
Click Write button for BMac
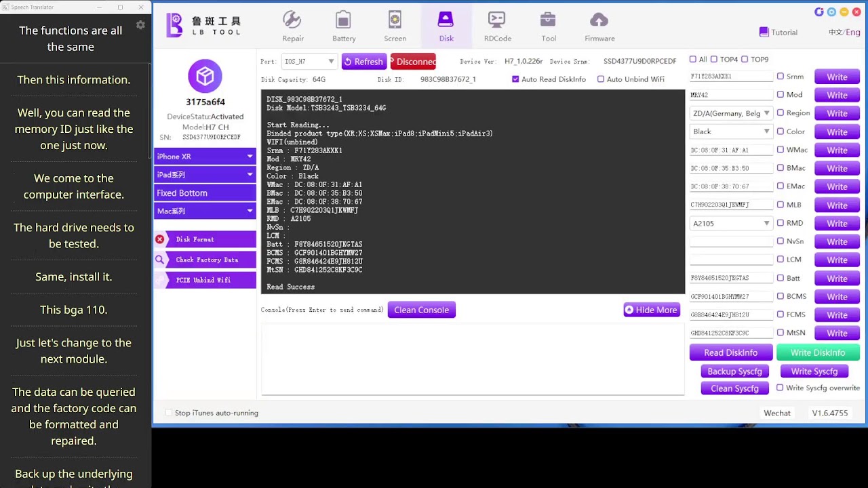[837, 168]
